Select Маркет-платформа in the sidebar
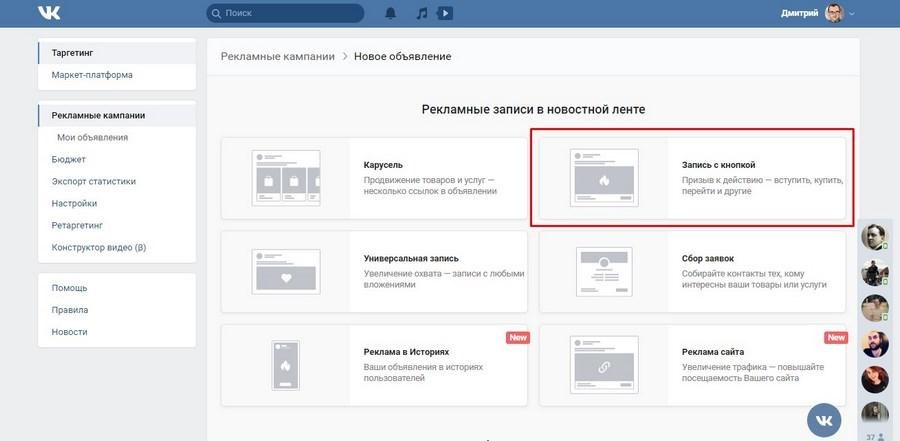This screenshot has width=900, height=441. click(117, 75)
